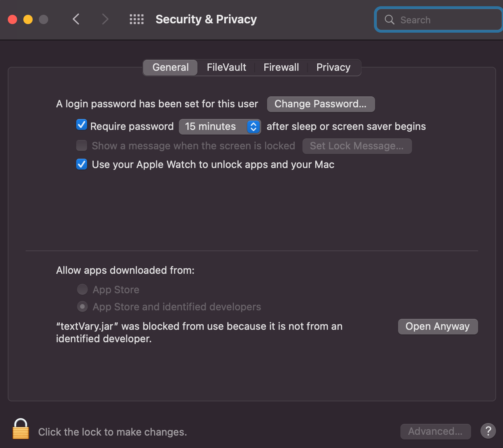503x448 pixels.
Task: Go back with the left chevron arrow
Action: (76, 19)
